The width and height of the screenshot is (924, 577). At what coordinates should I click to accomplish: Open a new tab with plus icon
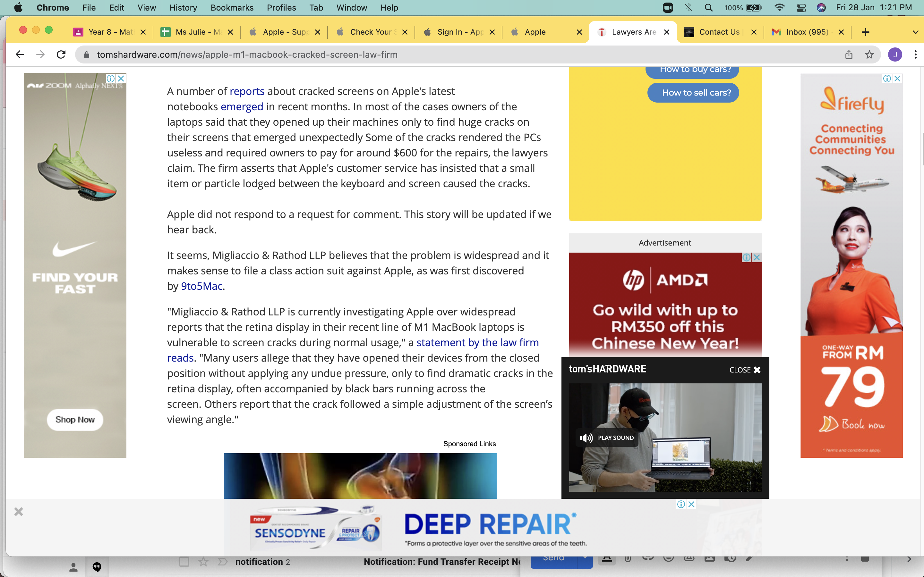pyautogui.click(x=866, y=32)
